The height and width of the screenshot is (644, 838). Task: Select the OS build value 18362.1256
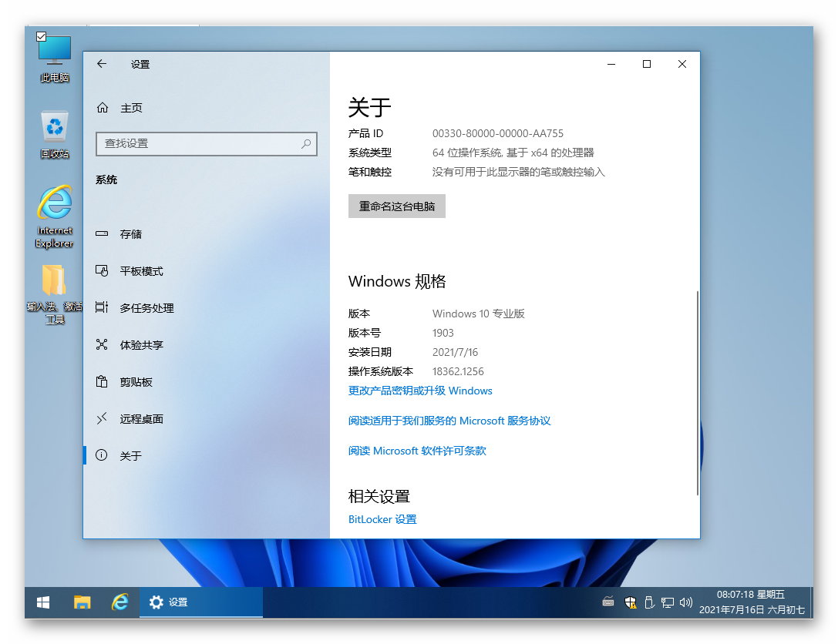pos(458,371)
